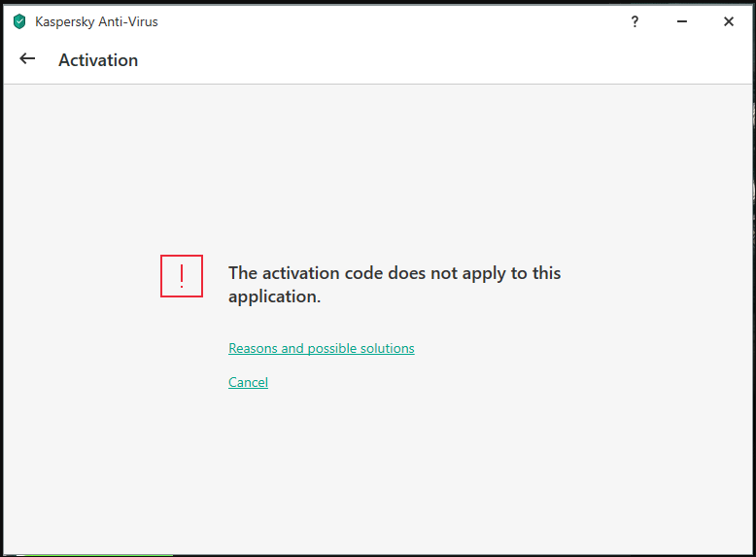Return to the previous screen using back arrow
Image resolution: width=756 pixels, height=557 pixels.
click(27, 59)
